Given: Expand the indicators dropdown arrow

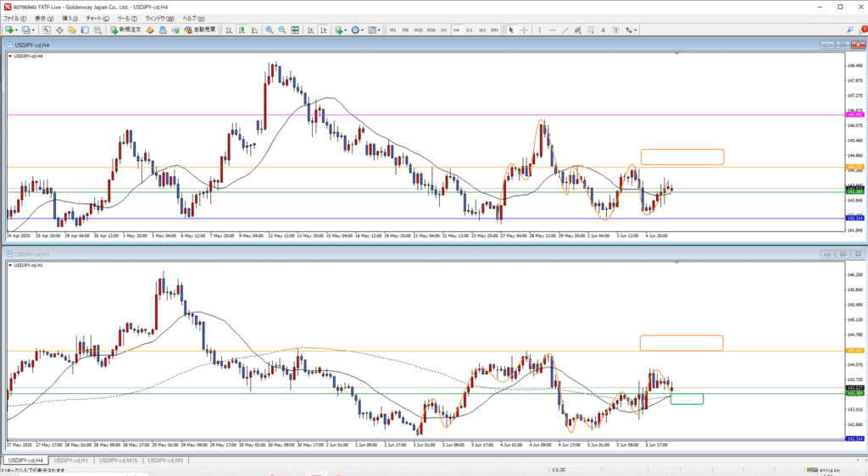Looking at the screenshot, I should click(x=346, y=30).
